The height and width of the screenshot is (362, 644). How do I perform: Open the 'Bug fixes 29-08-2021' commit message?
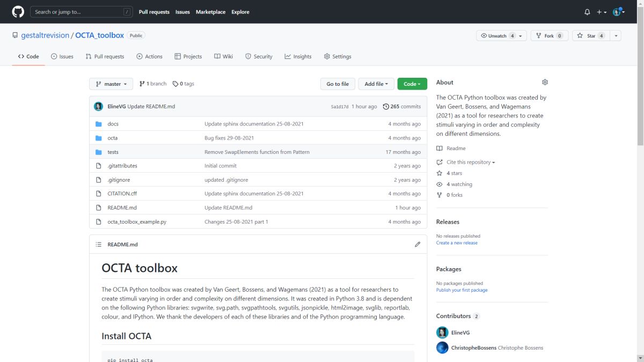tap(229, 138)
